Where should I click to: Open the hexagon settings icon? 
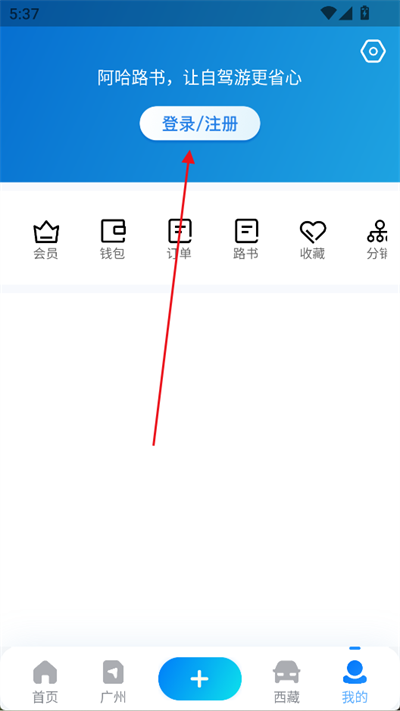pos(373,51)
